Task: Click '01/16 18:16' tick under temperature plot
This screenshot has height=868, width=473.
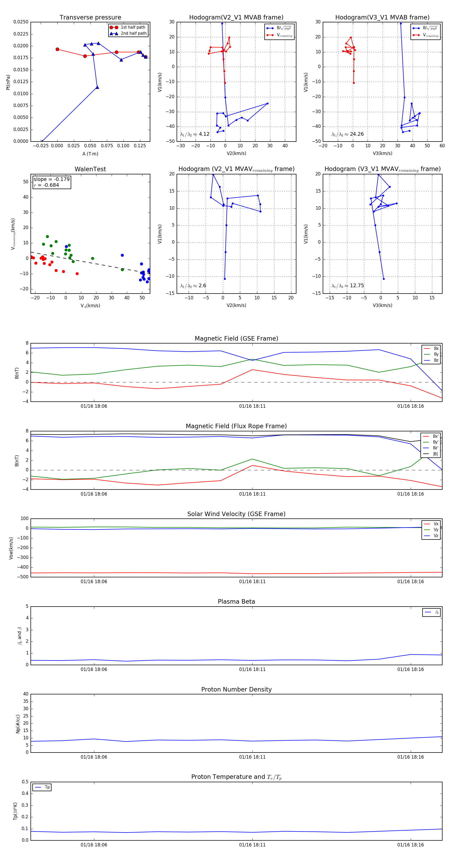Action: click(x=410, y=845)
